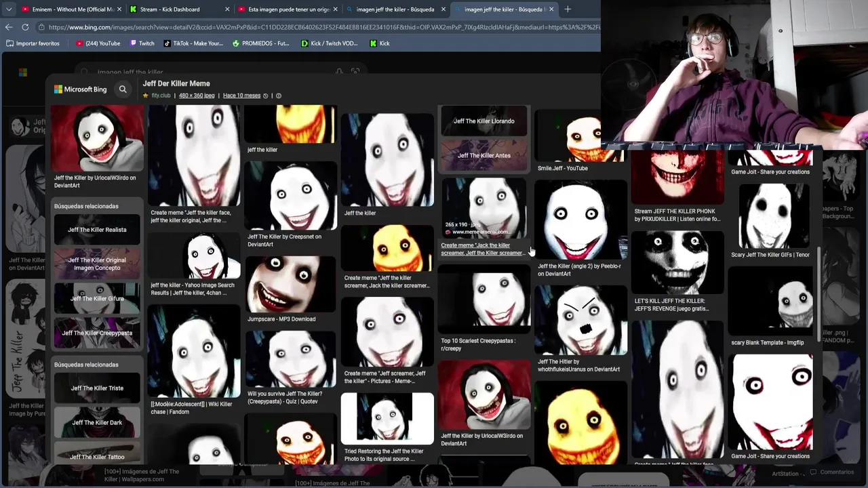Select Jeff The Killer Original Imagen Concepto
The width and height of the screenshot is (868, 488).
(x=97, y=264)
